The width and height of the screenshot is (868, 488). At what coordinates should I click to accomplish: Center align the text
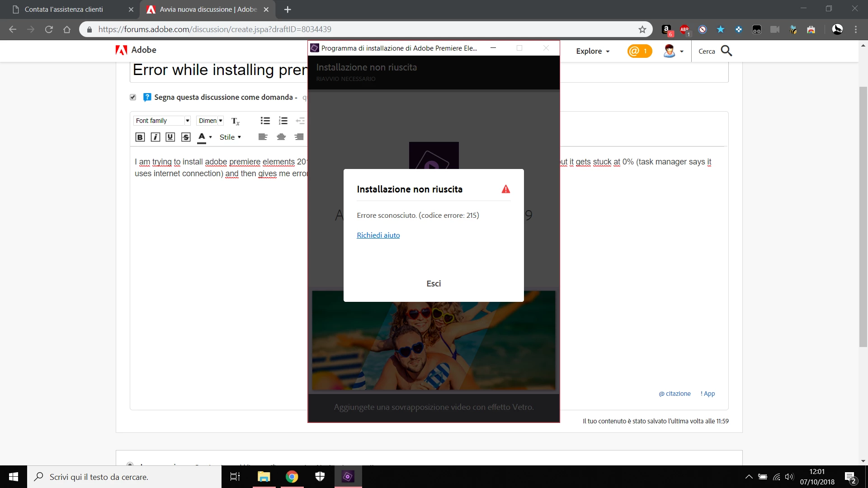coord(281,137)
